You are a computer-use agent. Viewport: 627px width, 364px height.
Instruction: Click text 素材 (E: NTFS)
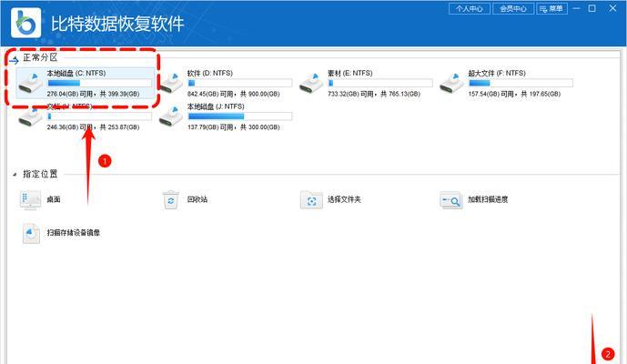click(349, 73)
